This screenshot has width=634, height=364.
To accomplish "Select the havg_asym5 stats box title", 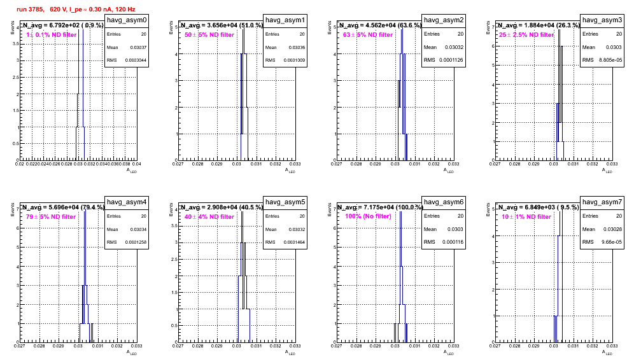I will (x=285, y=202).
